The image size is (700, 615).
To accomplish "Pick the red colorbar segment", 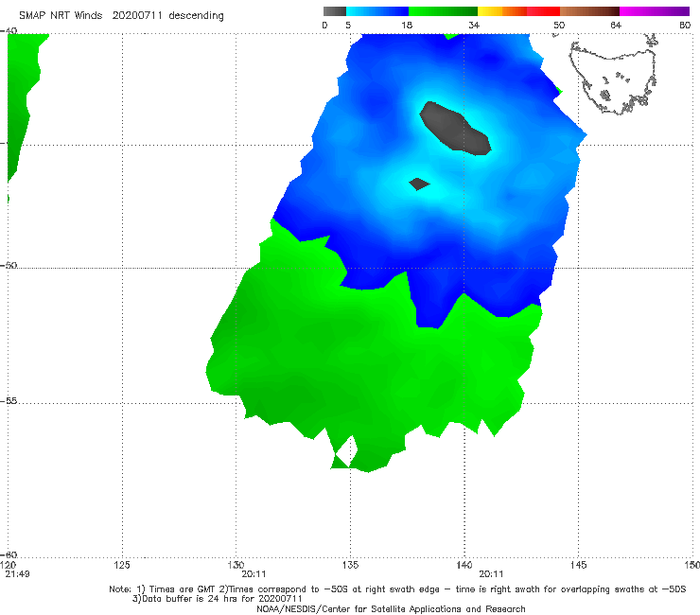I will click(x=543, y=11).
